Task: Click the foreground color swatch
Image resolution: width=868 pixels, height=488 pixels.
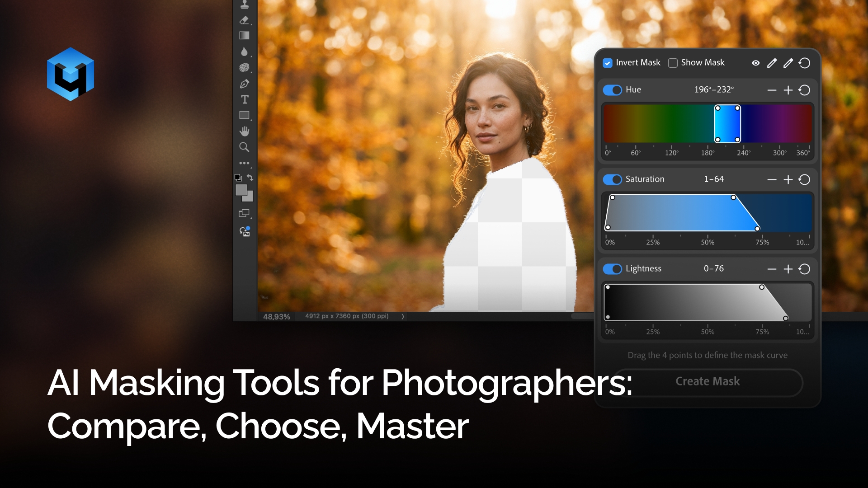Action: click(241, 190)
